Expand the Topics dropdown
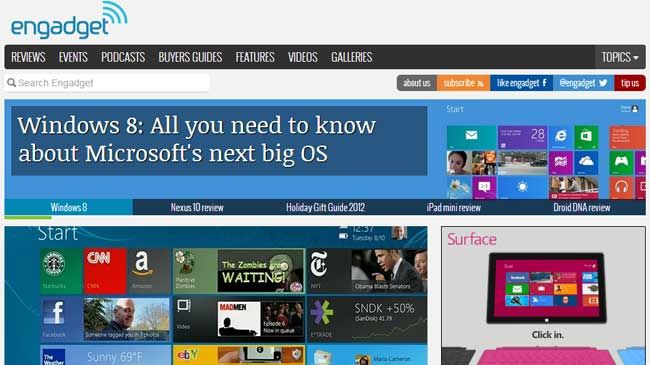This screenshot has height=365, width=650. [x=620, y=57]
